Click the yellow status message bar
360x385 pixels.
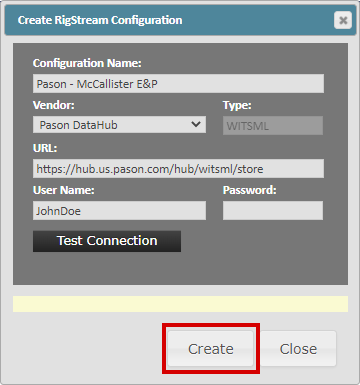pyautogui.click(x=180, y=304)
